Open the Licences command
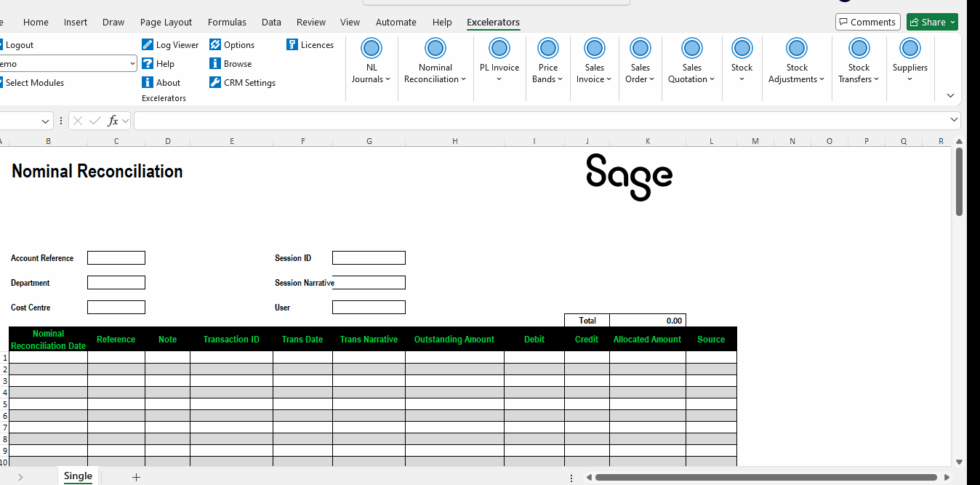The height and width of the screenshot is (485, 980). (310, 45)
